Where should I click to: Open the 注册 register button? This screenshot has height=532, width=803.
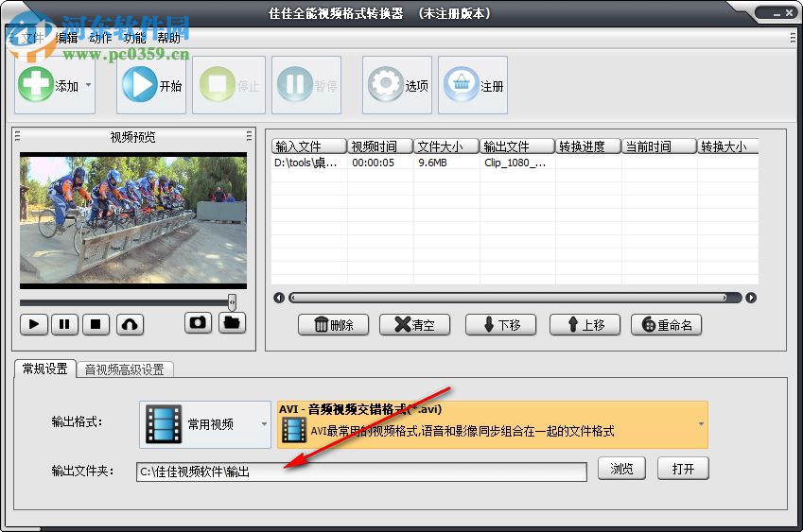[473, 85]
